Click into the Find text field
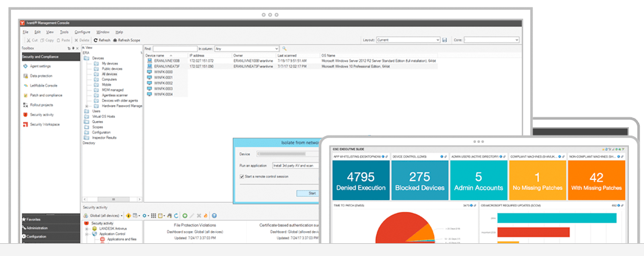The height and width of the screenshot is (256, 644). tap(175, 48)
